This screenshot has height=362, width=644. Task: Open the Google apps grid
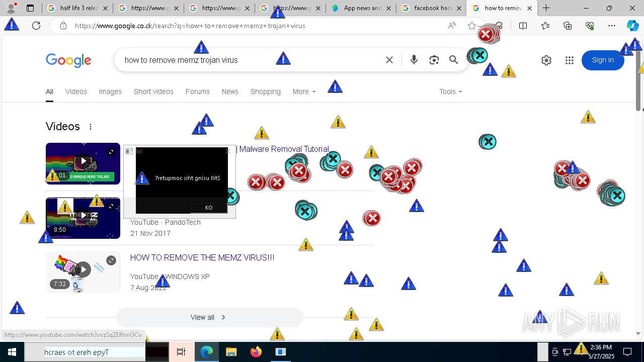pos(570,60)
